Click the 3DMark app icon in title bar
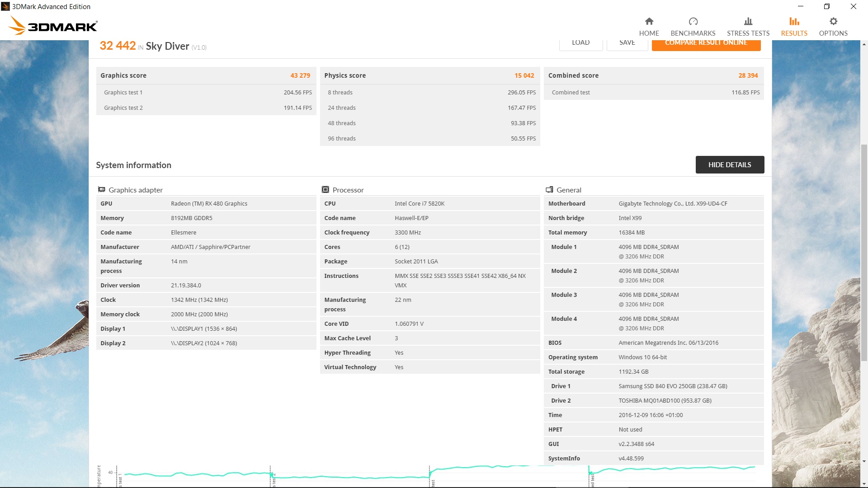Screen dimensions: 868x488 coord(5,6)
